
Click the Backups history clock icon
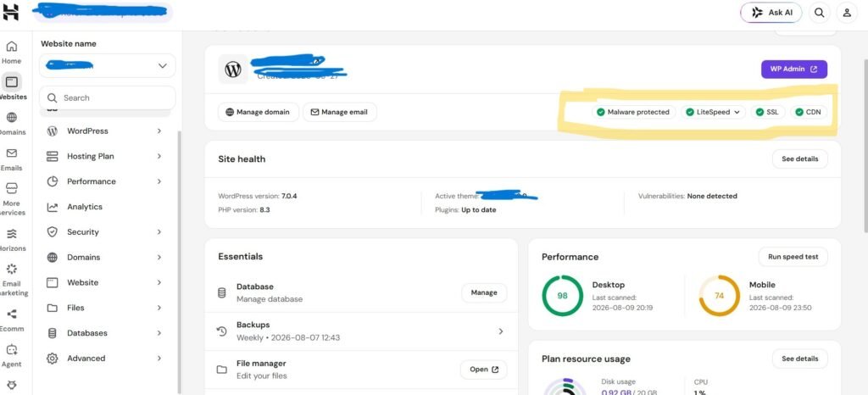tap(221, 331)
